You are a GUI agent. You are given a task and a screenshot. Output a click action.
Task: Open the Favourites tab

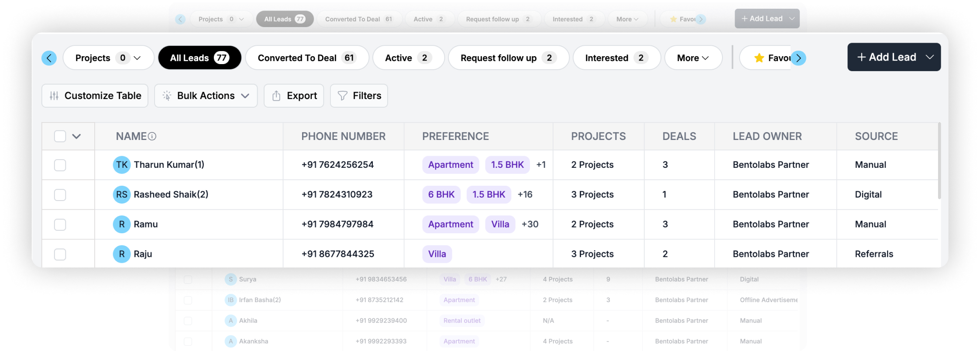(x=765, y=58)
